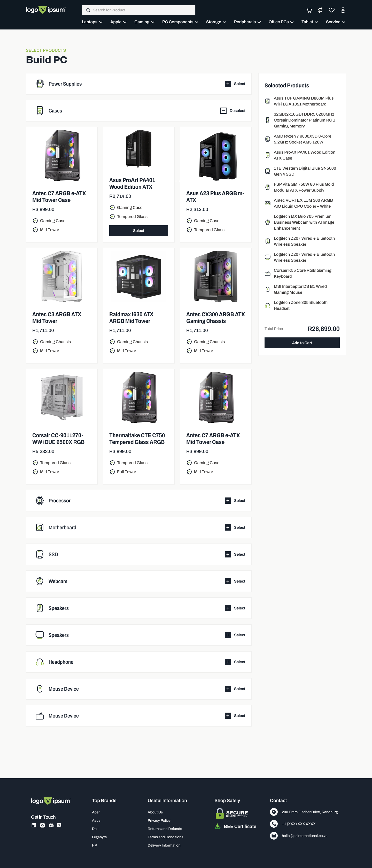Click the Add to Cart button
The height and width of the screenshot is (868, 372).
[302, 343]
